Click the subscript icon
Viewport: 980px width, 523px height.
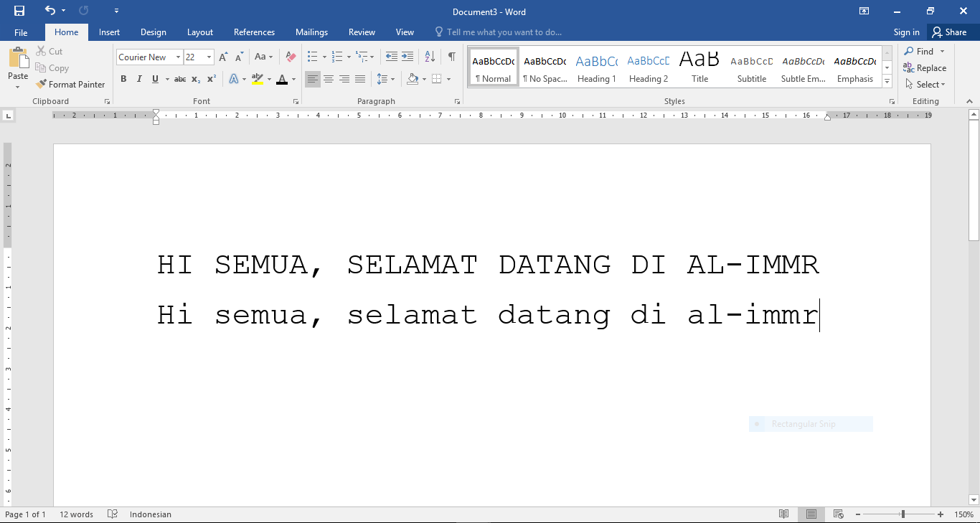tap(194, 79)
